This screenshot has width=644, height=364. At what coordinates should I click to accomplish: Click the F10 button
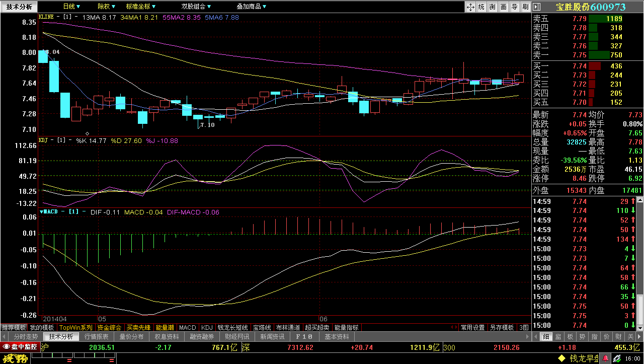[304, 336]
